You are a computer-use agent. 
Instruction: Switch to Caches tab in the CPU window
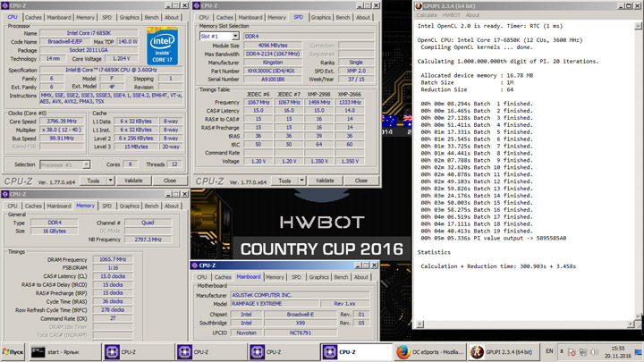pyautogui.click(x=33, y=17)
